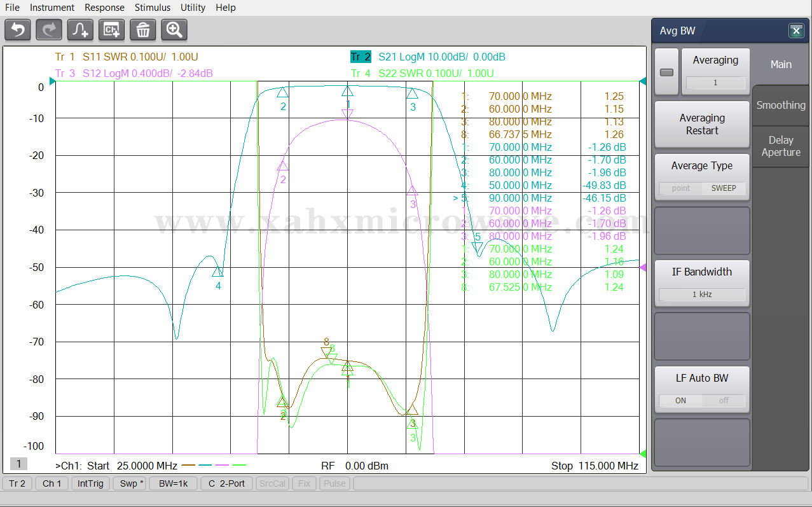The image size is (812, 507).
Task: Open the Instrument menu
Action: click(52, 8)
